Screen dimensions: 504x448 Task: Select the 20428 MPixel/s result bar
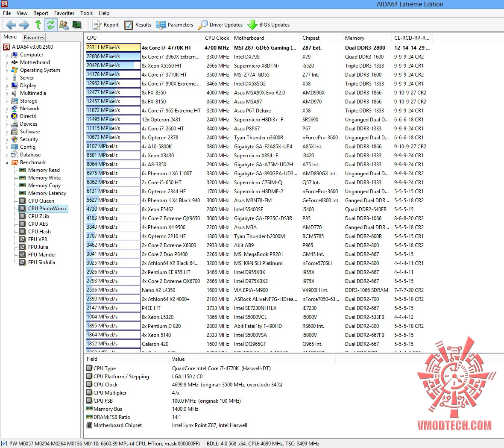(x=113, y=65)
